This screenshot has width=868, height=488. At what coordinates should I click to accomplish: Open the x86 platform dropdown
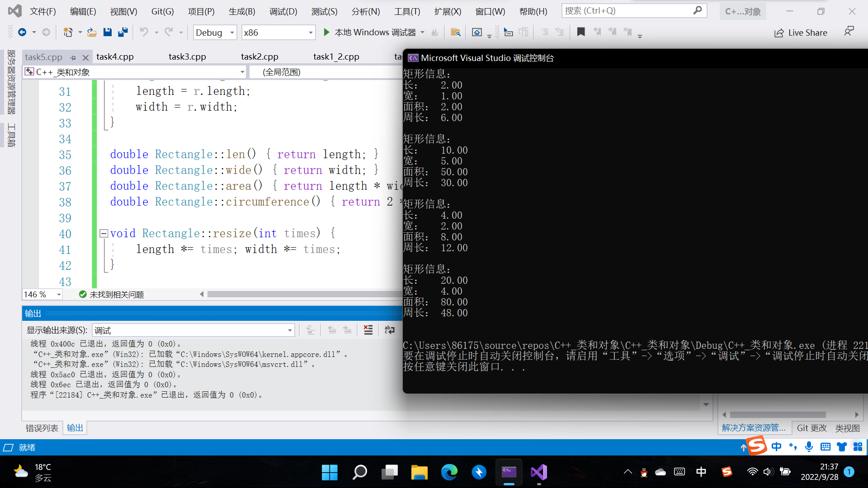coord(311,33)
